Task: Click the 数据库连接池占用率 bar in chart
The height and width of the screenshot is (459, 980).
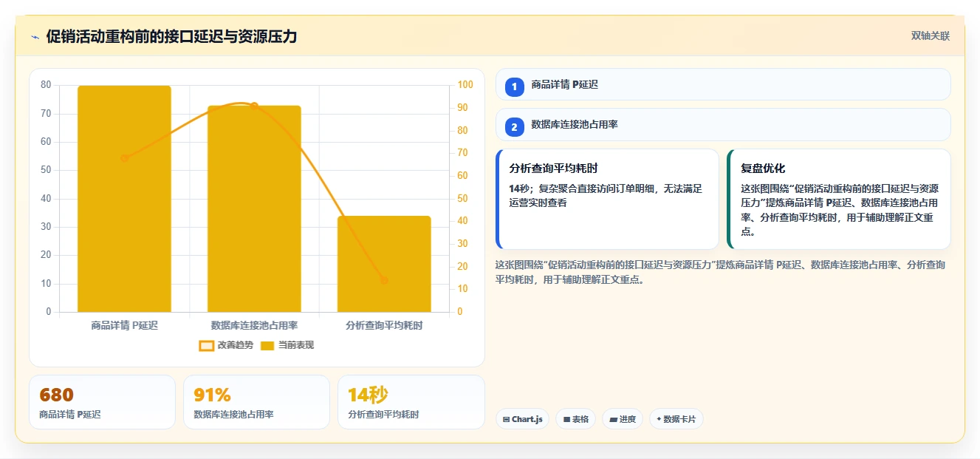Action: click(x=254, y=208)
